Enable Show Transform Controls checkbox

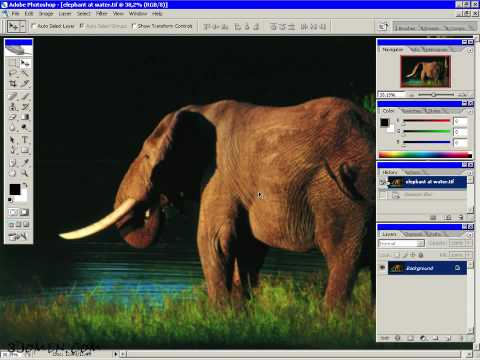point(134,26)
